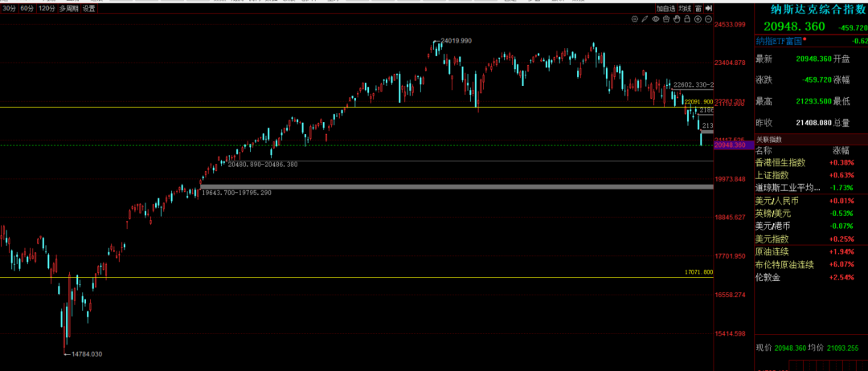Select 原油连续 row
This screenshot has height=371, width=868.
point(812,251)
